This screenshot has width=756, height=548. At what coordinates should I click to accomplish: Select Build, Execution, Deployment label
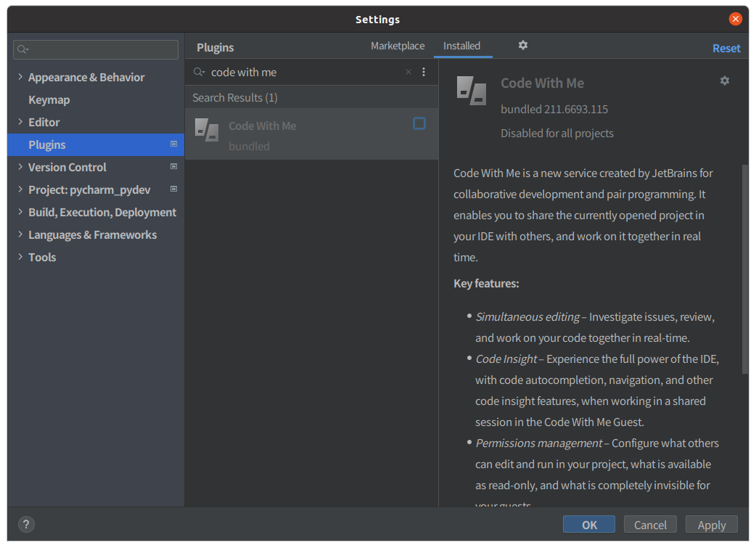point(102,213)
